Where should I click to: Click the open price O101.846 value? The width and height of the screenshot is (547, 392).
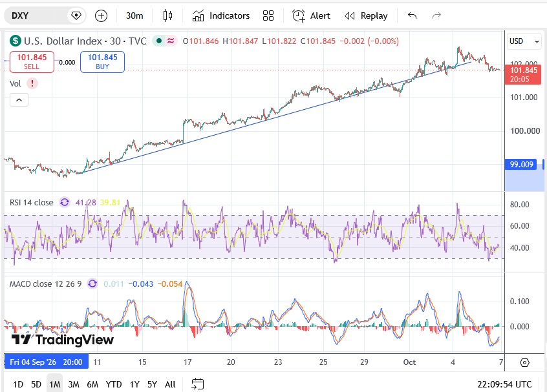[200, 41]
